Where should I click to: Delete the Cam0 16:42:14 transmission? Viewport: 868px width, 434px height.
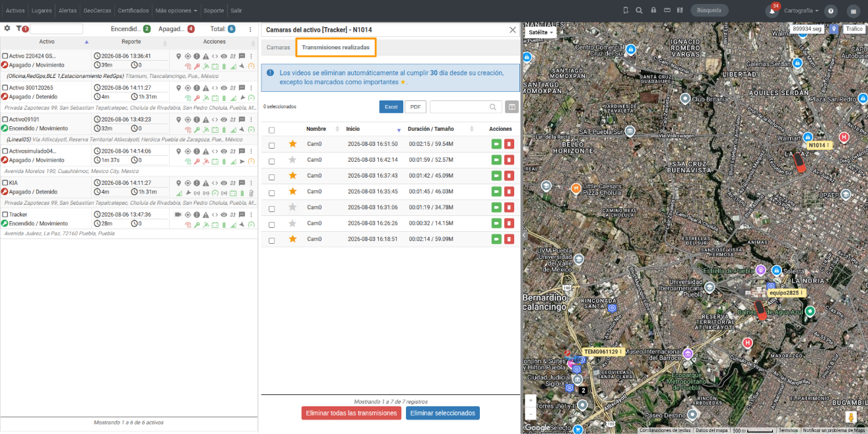pyautogui.click(x=509, y=160)
